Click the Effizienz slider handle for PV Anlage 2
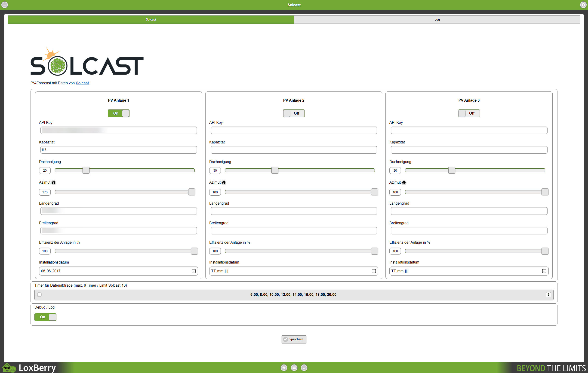The width and height of the screenshot is (588, 373). 374,251
